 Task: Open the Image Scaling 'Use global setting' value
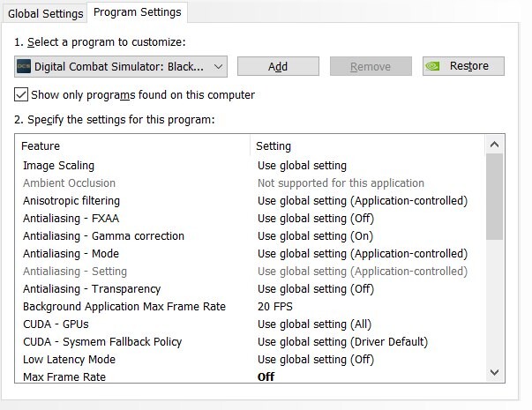[302, 166]
